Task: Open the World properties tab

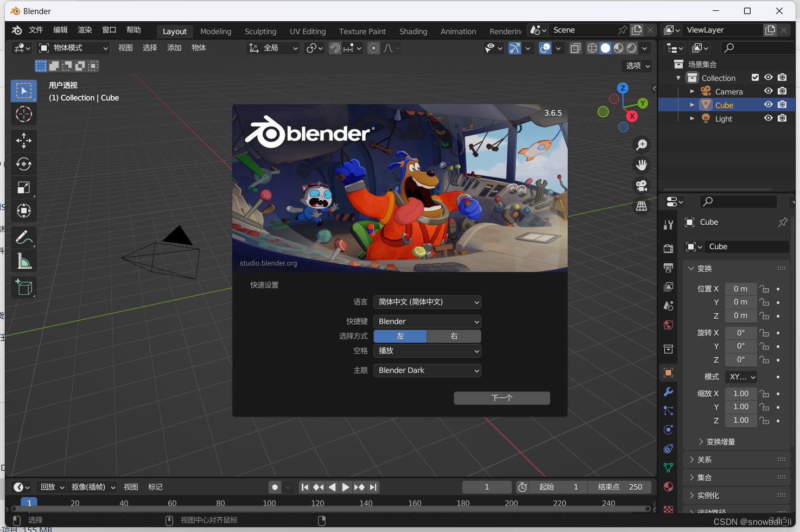Action: tap(669, 325)
